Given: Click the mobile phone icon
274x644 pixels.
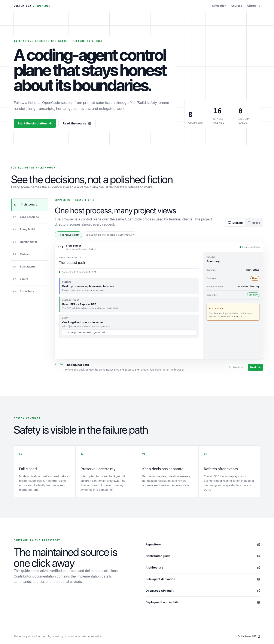Looking at the screenshot, I should tap(249, 223).
